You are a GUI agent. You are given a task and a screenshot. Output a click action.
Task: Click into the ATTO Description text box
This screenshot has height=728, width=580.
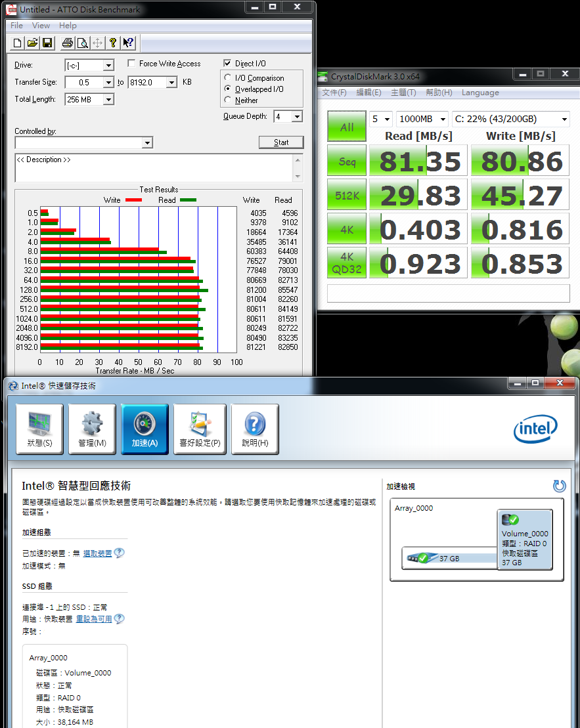155,168
